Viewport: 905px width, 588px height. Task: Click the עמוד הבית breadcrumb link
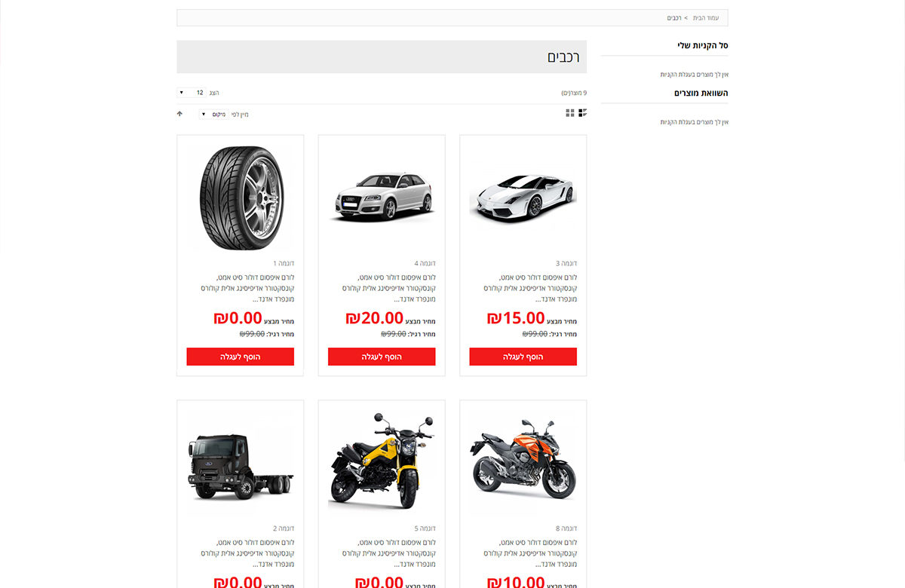point(706,17)
